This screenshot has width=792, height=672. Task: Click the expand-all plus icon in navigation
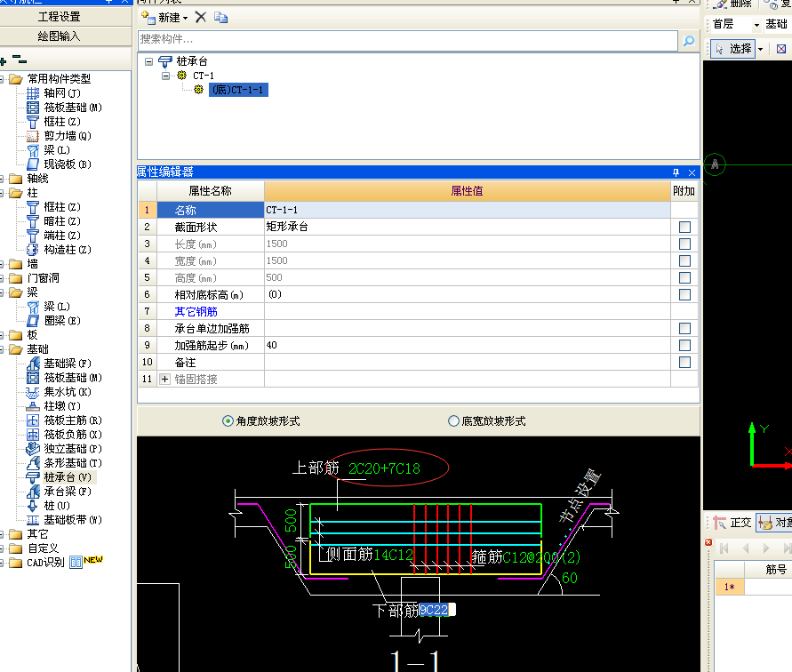point(4,61)
